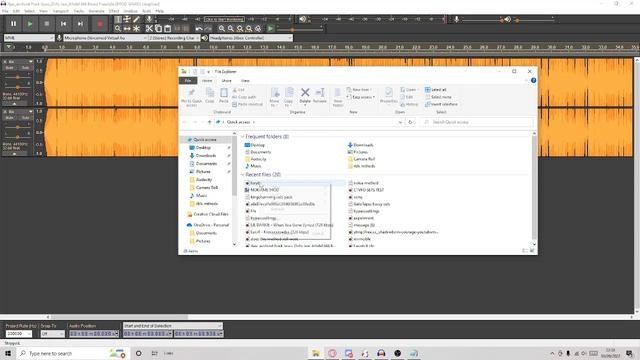Open the Headphones playback device dropdown
640x360 pixels.
251,38
